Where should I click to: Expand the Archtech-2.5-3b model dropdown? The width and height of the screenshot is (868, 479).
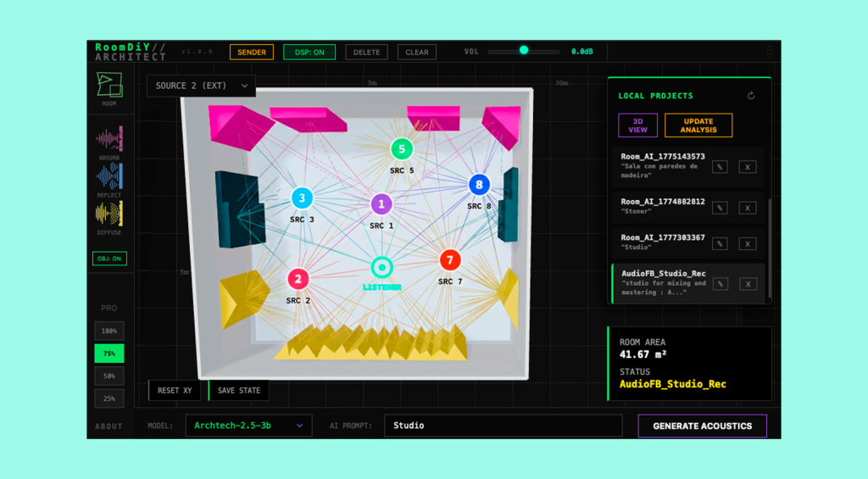point(248,426)
